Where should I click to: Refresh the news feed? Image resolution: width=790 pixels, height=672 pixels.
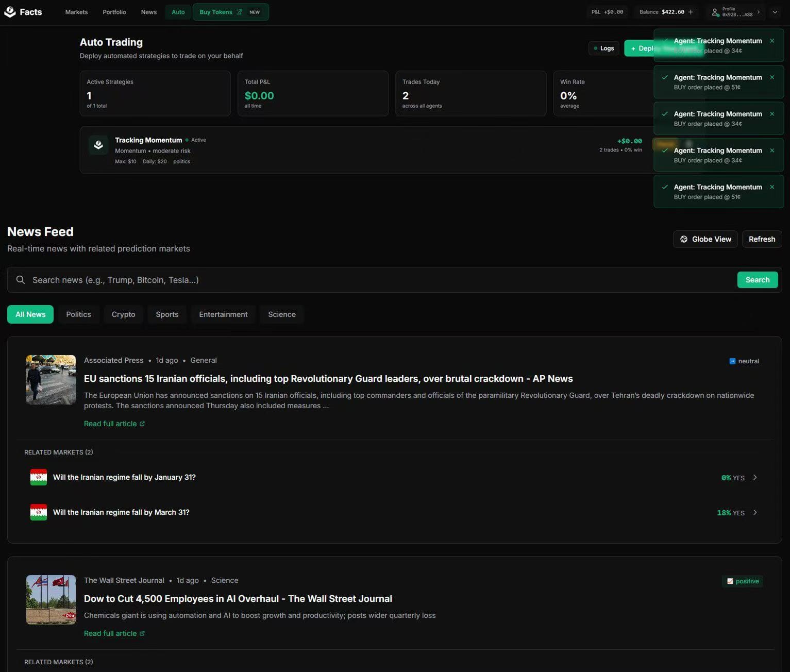pyautogui.click(x=762, y=239)
